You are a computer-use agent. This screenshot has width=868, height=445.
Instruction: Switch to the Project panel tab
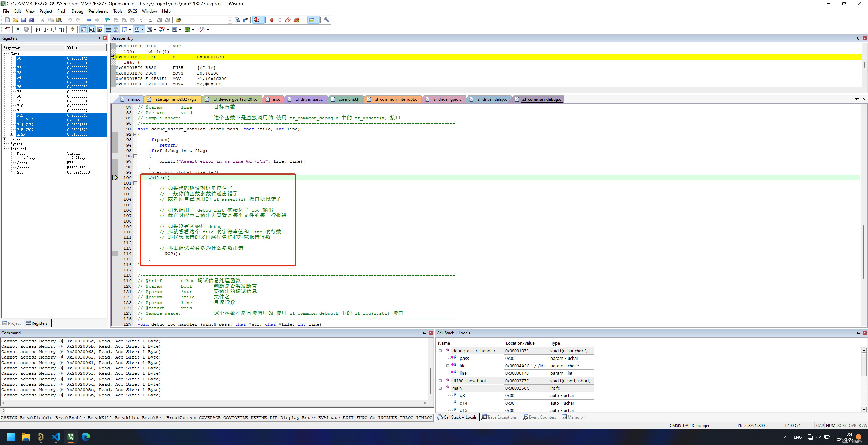coord(12,323)
